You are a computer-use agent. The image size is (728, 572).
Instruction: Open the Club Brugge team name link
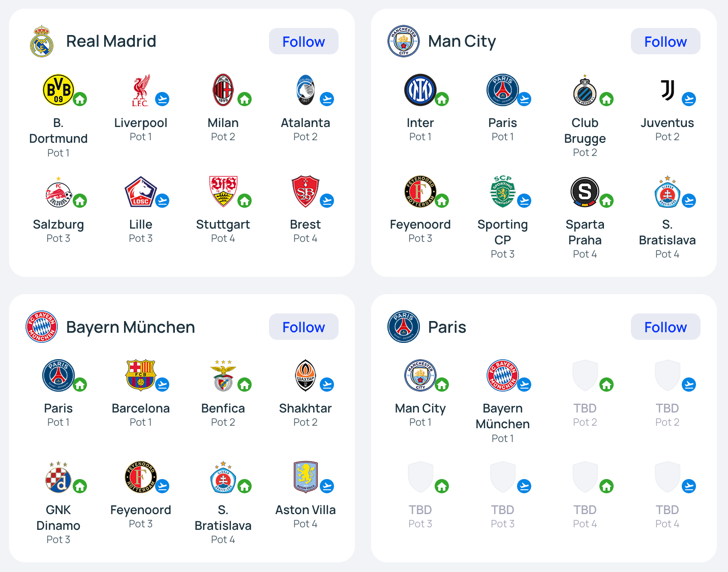[x=585, y=131]
